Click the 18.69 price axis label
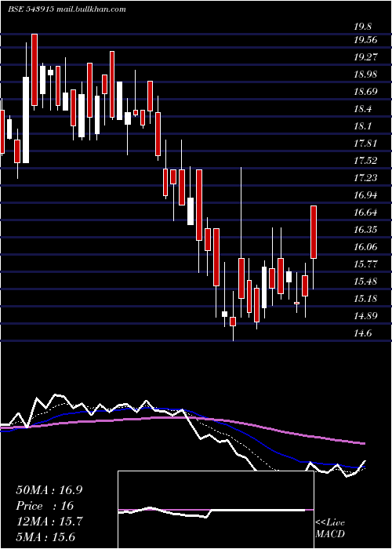This screenshot has width=392, height=549. [x=366, y=92]
